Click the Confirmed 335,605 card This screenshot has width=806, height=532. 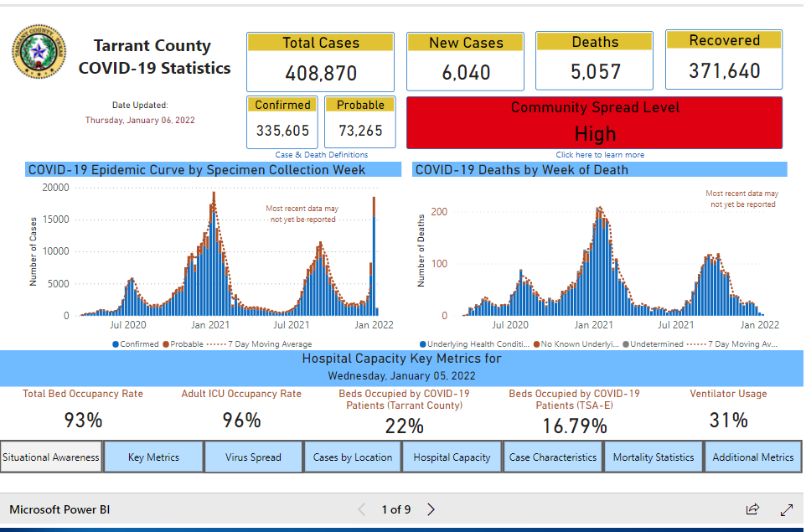coord(282,122)
